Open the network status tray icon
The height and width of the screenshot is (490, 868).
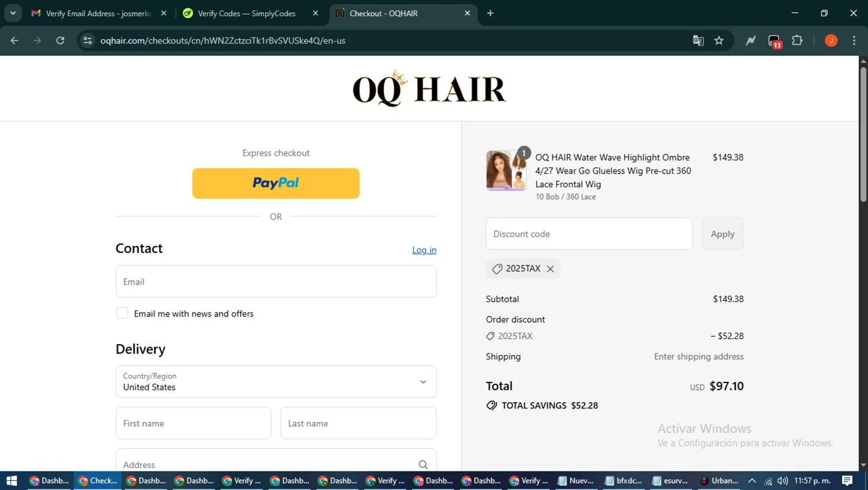pos(768,481)
